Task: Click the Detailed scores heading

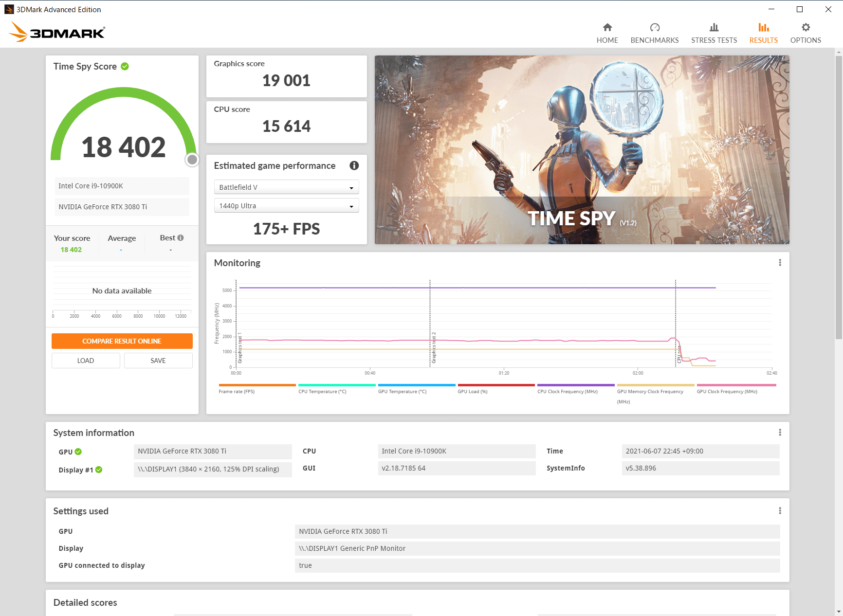Action: [85, 602]
